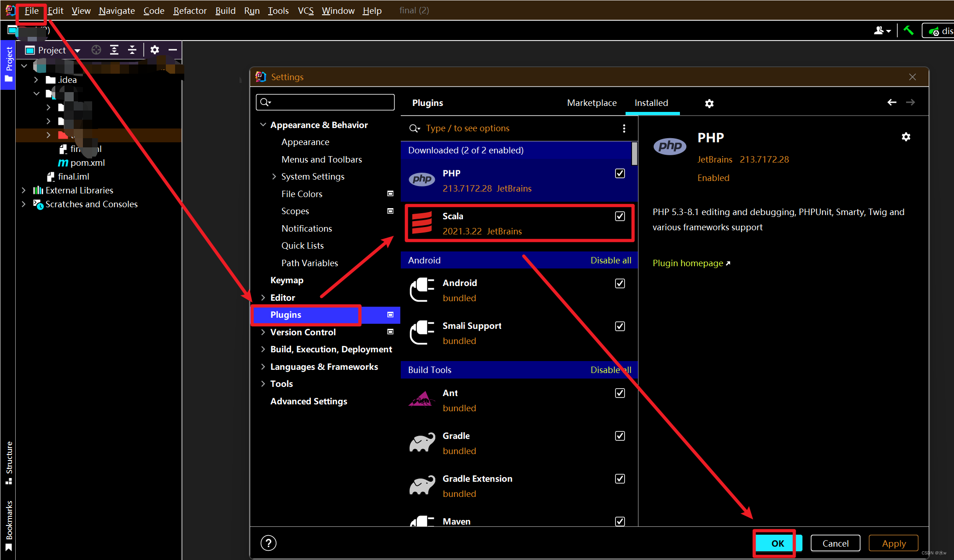The height and width of the screenshot is (560, 954).
Task: Uncheck the Scala plugin checkbox
Action: point(620,216)
